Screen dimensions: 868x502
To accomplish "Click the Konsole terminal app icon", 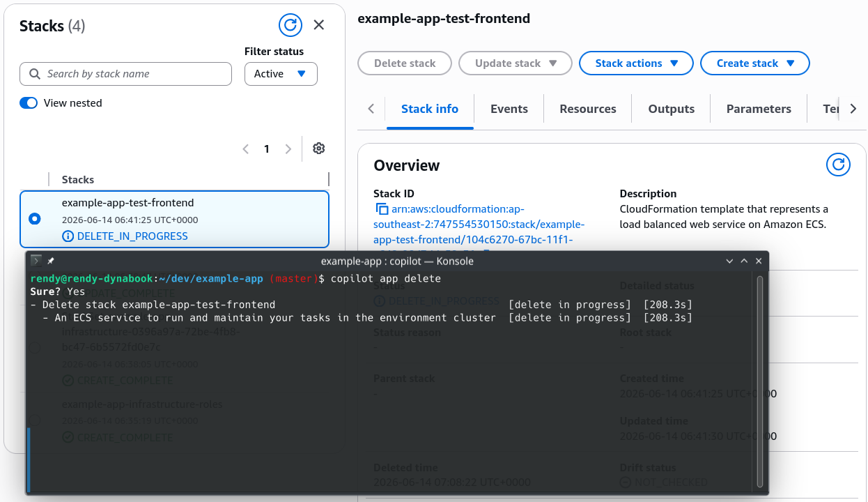I will [x=36, y=261].
